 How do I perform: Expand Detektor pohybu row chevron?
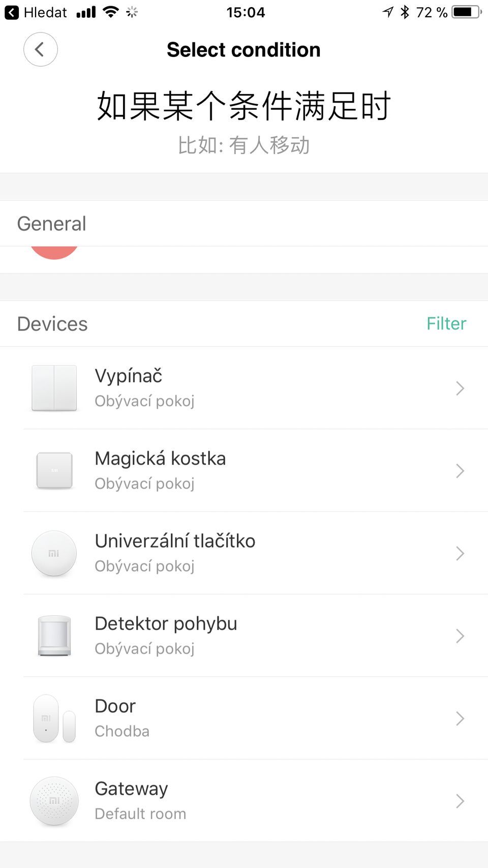[x=460, y=636]
